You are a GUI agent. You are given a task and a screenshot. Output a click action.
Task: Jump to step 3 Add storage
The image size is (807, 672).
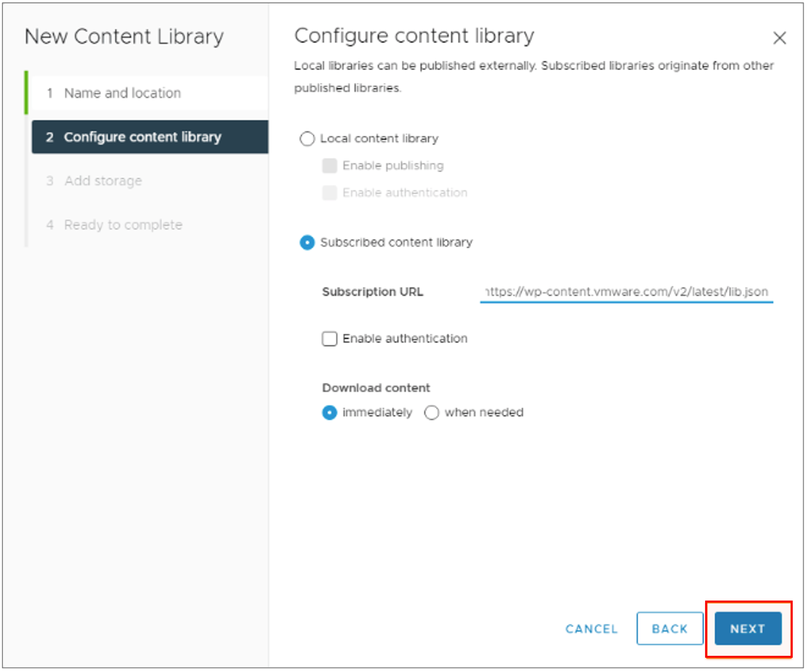pyautogui.click(x=103, y=181)
